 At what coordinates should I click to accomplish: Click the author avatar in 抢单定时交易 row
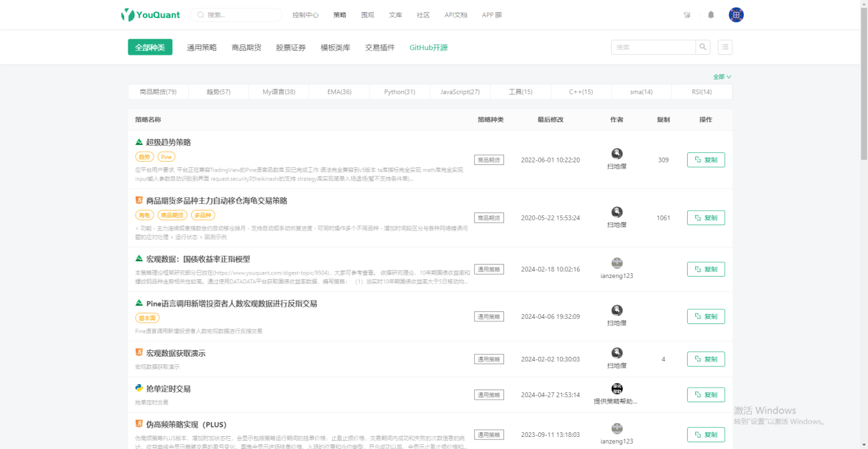617,390
